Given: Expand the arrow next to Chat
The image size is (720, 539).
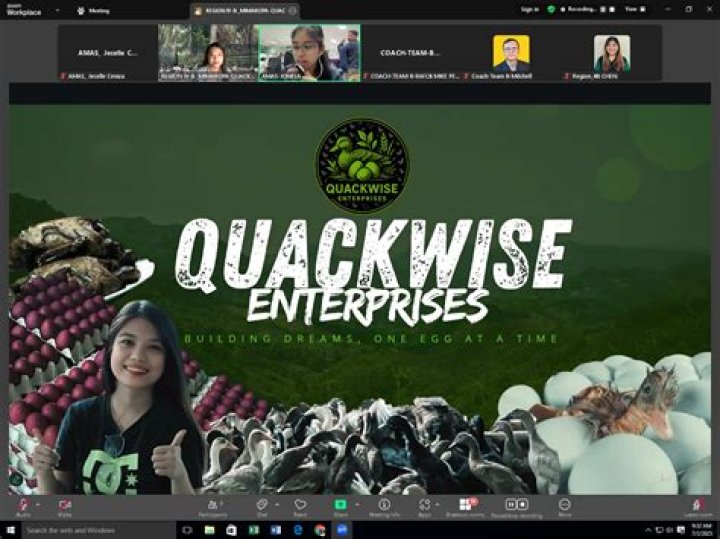Looking at the screenshot, I should point(276,501).
